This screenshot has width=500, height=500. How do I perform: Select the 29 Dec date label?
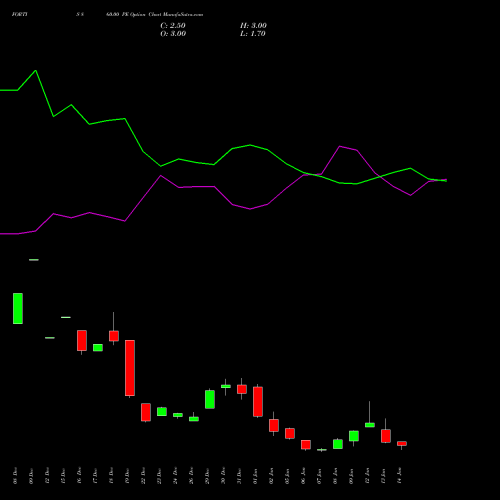208,476
